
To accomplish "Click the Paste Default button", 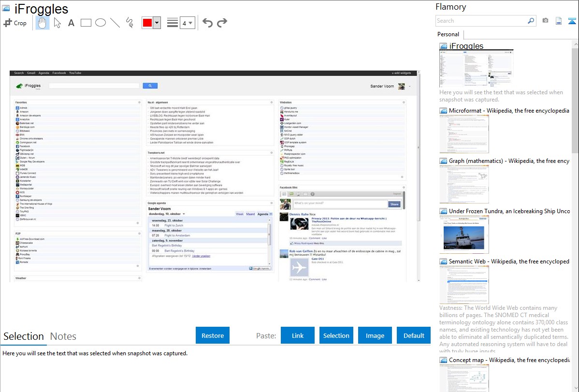I will [414, 335].
